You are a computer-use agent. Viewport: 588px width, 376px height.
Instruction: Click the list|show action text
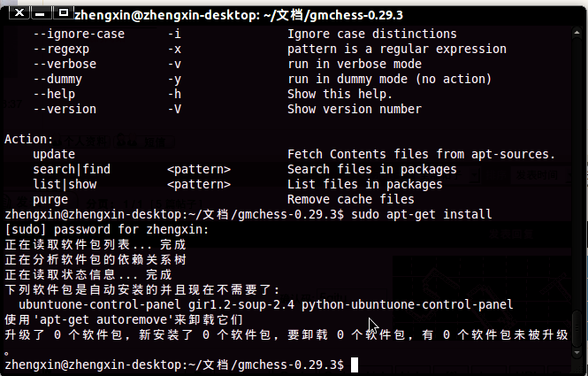point(65,185)
